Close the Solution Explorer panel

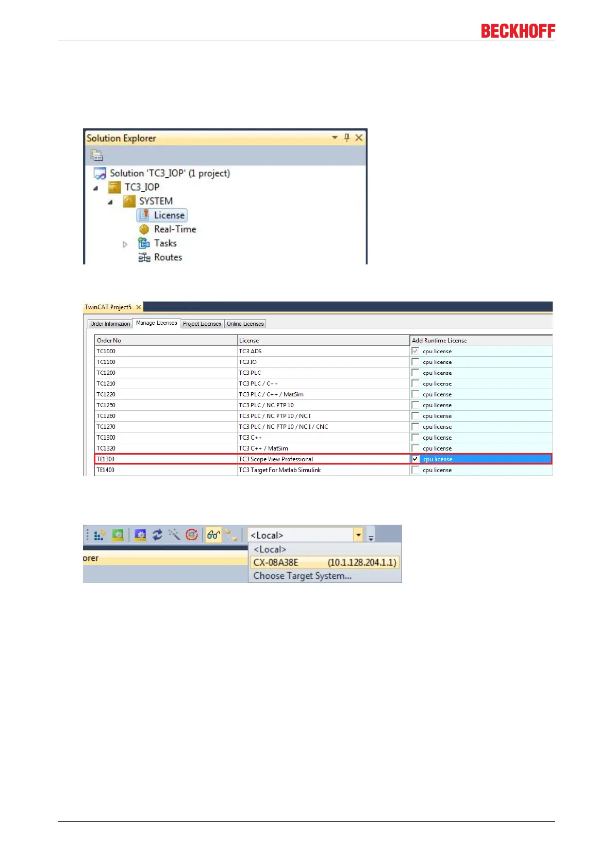(359, 138)
